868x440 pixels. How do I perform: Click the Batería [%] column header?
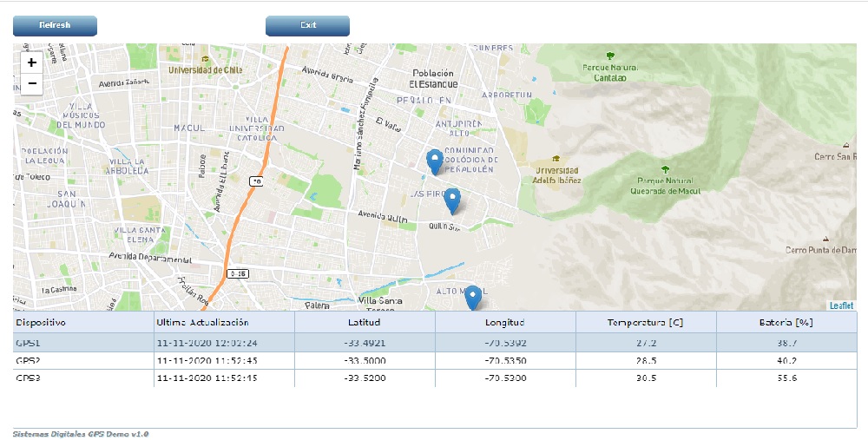pyautogui.click(x=786, y=322)
